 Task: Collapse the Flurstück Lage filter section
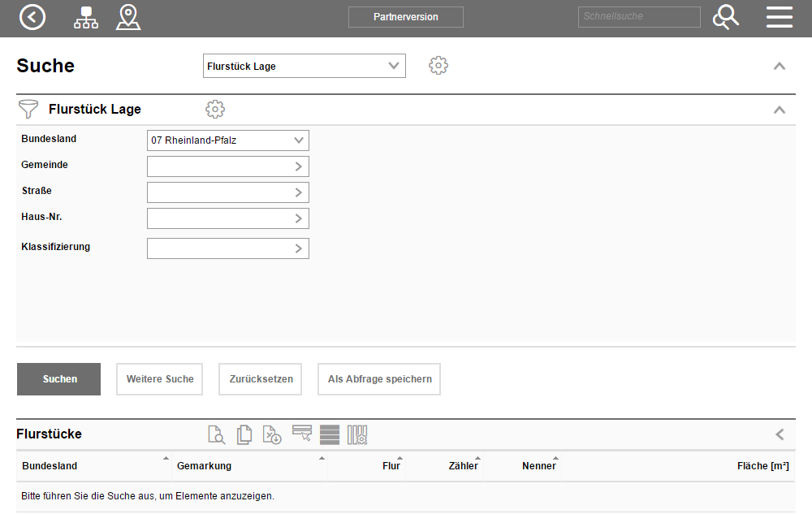tap(779, 110)
